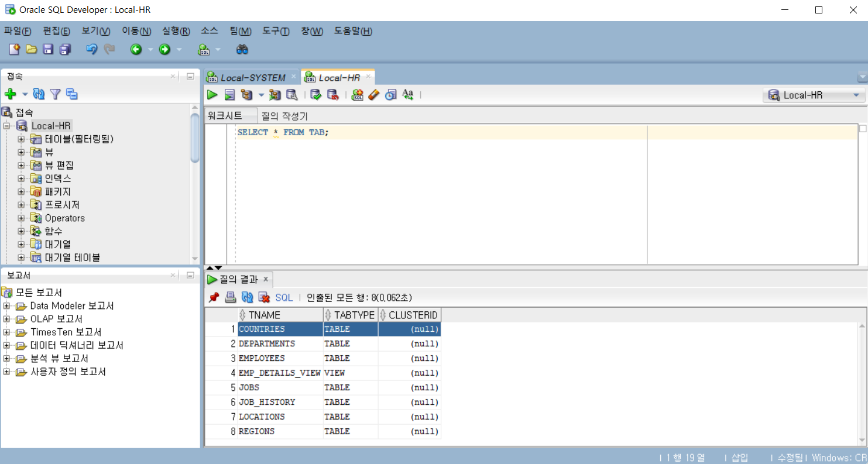Close the 질의 결과 tab
The width and height of the screenshot is (868, 464).
coord(265,279)
